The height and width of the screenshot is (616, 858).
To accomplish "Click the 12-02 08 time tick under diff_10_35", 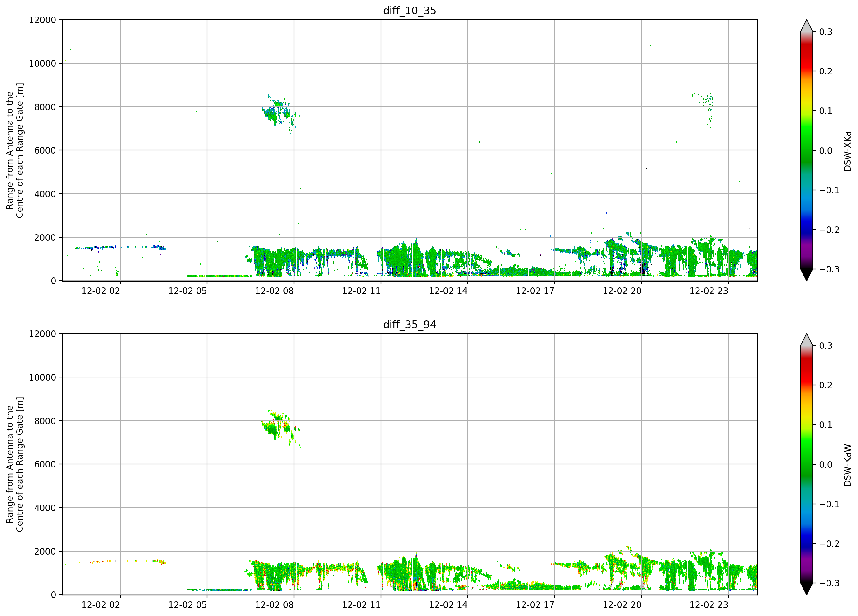I will (275, 291).
